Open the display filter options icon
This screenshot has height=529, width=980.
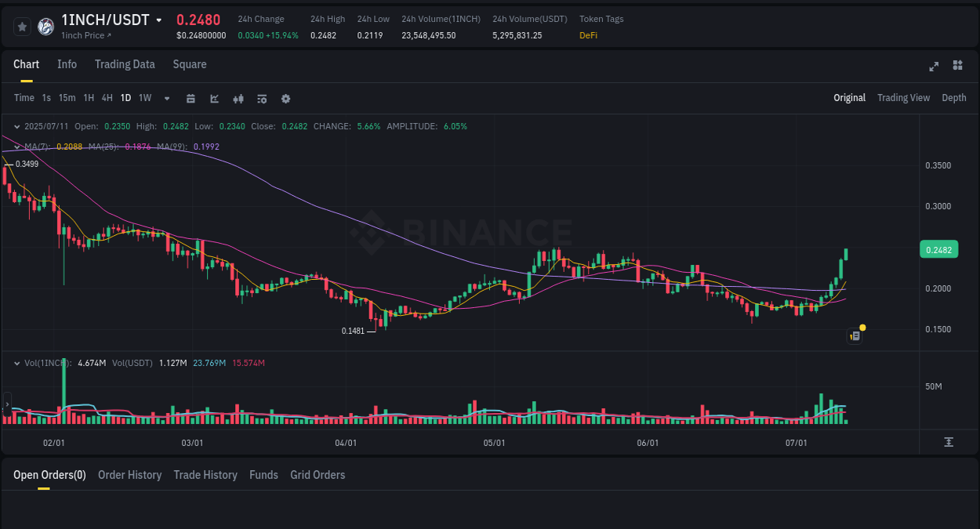pyautogui.click(x=261, y=98)
